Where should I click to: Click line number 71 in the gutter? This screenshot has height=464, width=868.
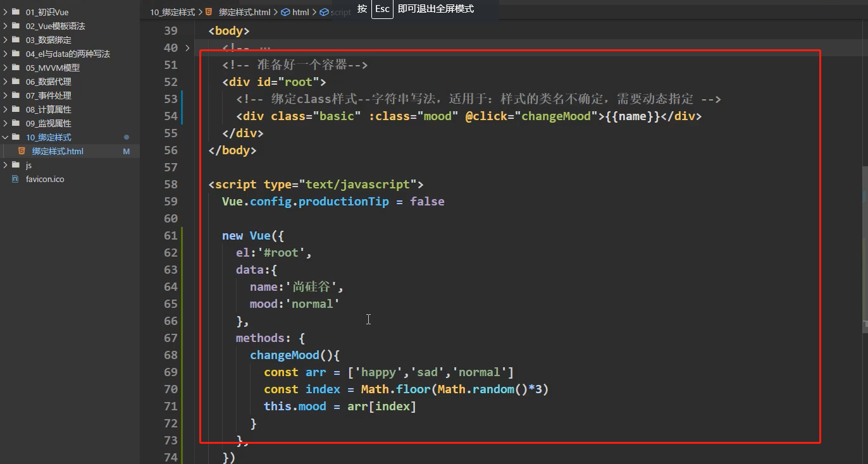point(171,406)
